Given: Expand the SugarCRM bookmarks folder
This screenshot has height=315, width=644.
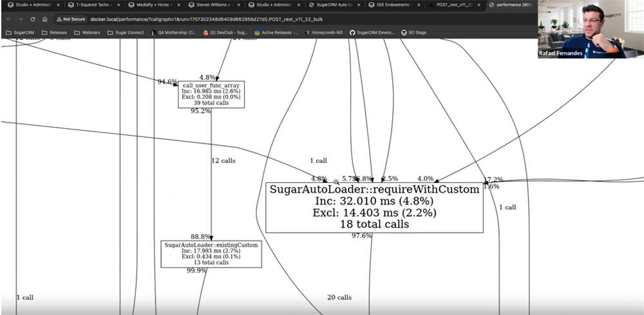Looking at the screenshot, I should point(20,32).
